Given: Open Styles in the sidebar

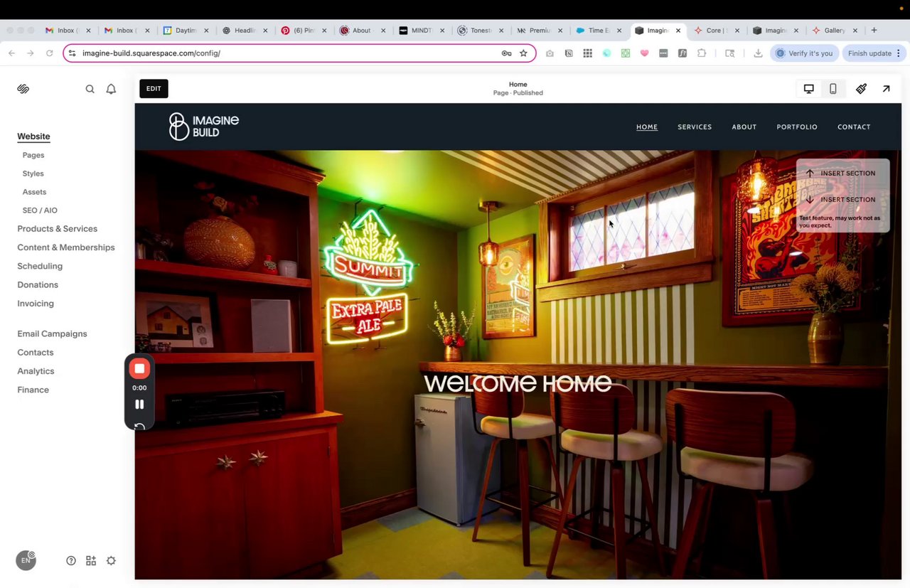Looking at the screenshot, I should 33,173.
